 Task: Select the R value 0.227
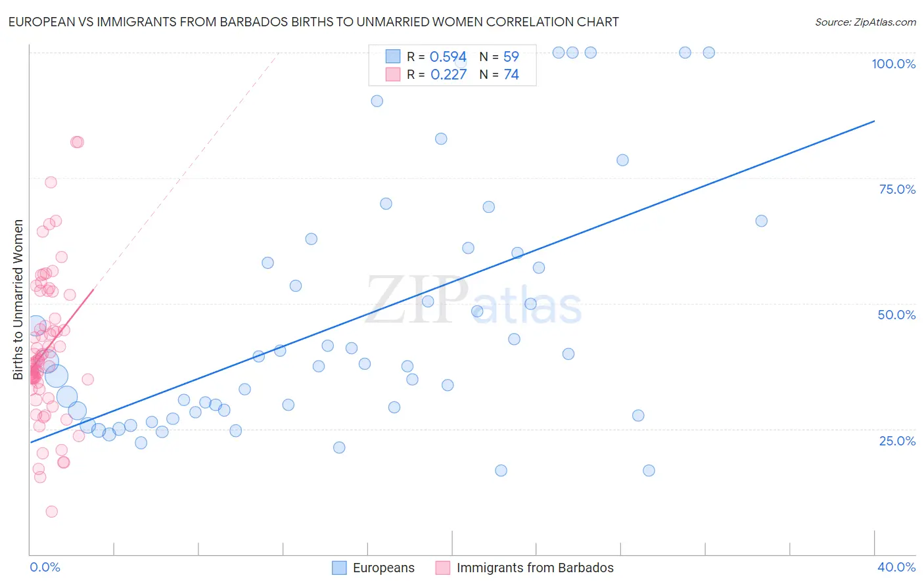click(448, 74)
